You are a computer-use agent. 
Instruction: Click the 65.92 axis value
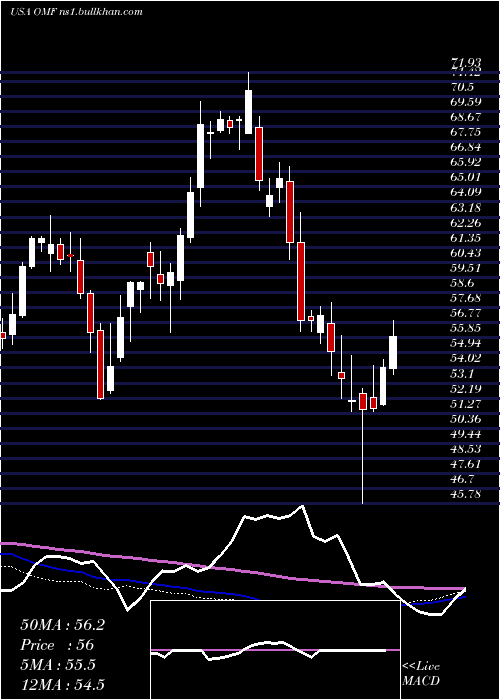point(466,162)
